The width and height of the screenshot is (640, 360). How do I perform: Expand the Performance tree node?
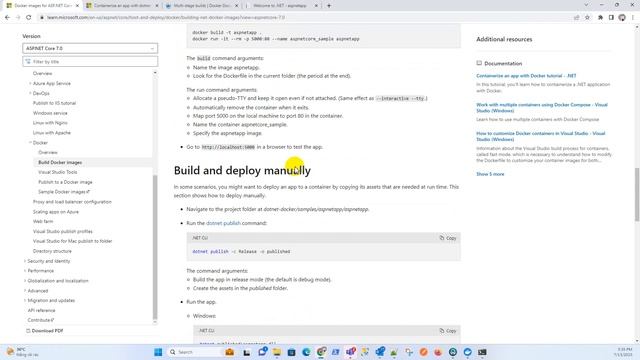[25, 271]
